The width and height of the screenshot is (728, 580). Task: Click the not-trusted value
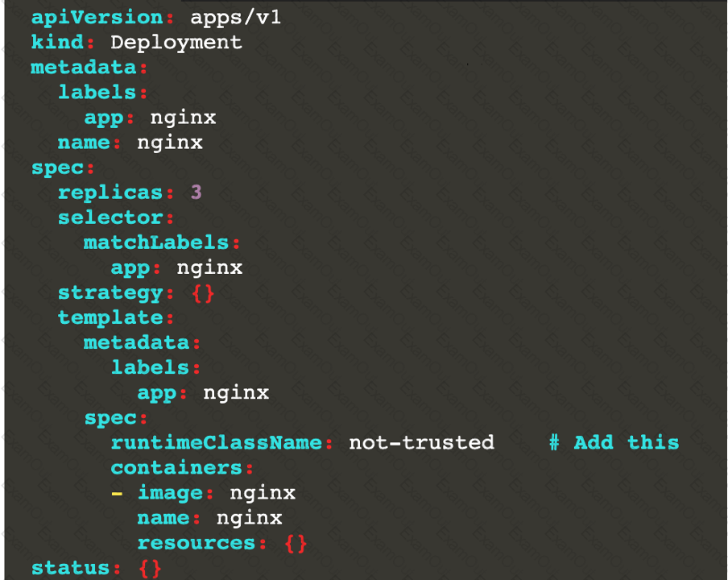click(420, 442)
